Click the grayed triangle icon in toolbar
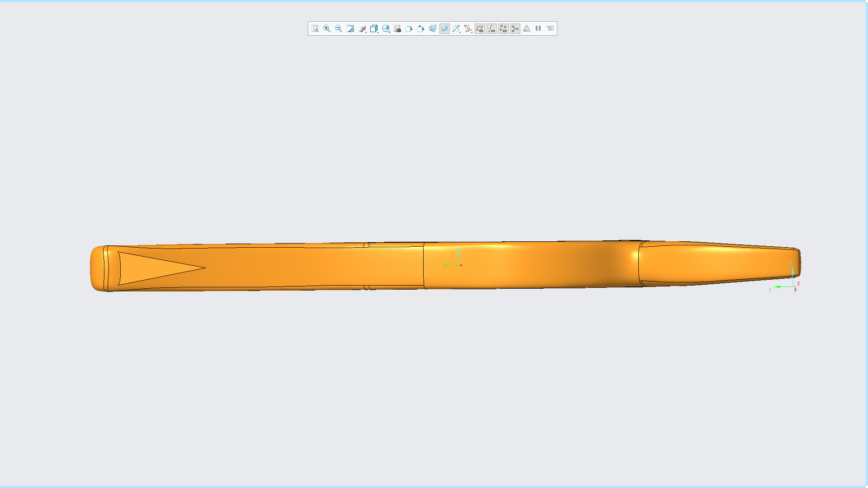 point(527,28)
